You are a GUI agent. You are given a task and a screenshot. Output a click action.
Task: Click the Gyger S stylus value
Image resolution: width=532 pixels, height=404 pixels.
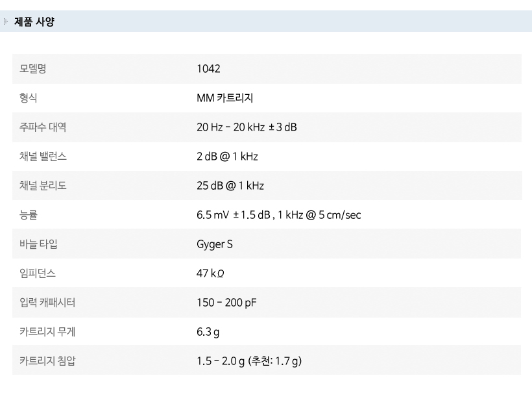(214, 244)
